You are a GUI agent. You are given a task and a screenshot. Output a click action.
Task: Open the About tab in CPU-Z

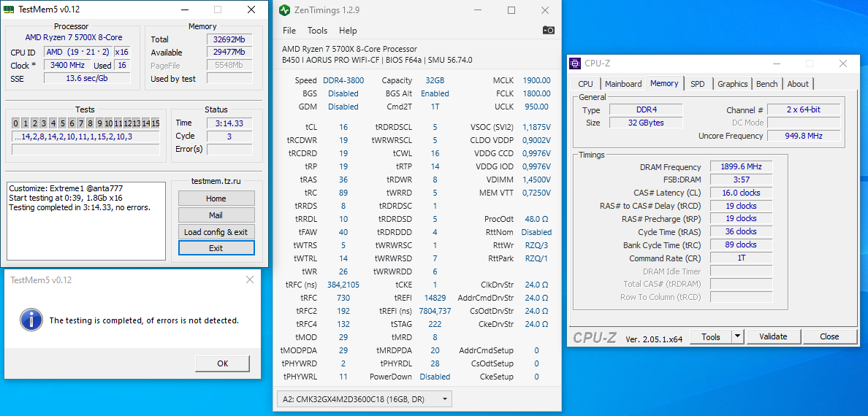tap(798, 84)
